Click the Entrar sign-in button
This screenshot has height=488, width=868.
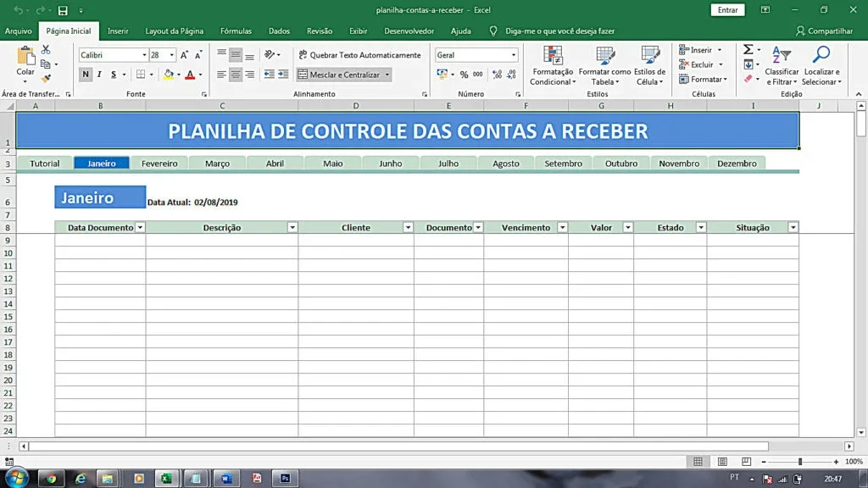click(727, 10)
